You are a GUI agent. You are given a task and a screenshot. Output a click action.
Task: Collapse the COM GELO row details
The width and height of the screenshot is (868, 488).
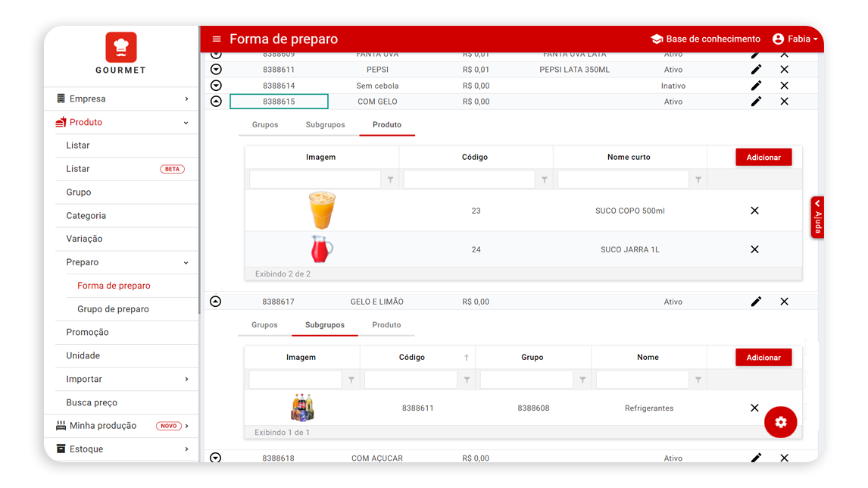coord(216,102)
